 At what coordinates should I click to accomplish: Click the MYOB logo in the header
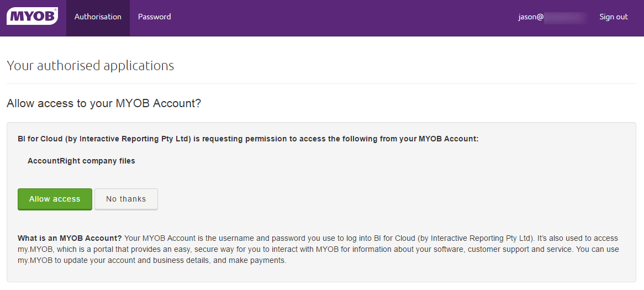pyautogui.click(x=32, y=17)
